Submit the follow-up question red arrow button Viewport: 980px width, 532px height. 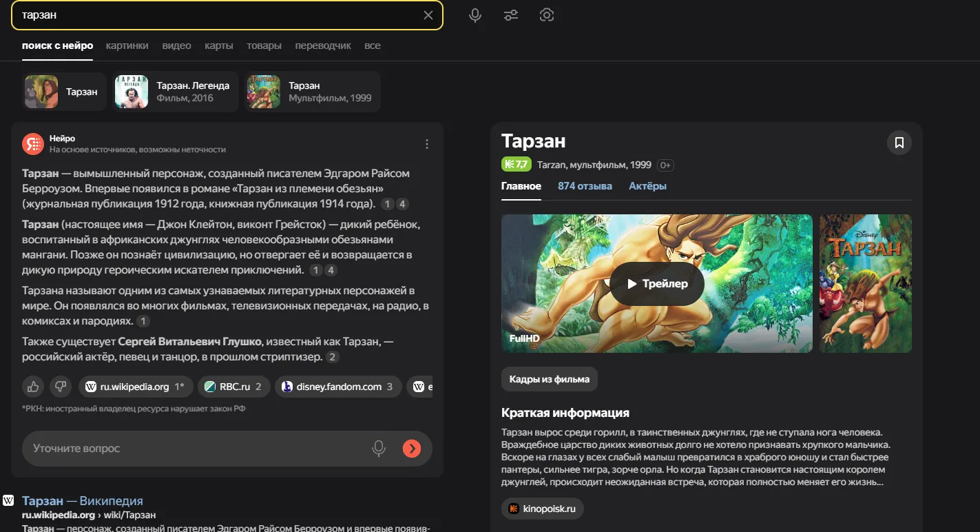(x=411, y=449)
